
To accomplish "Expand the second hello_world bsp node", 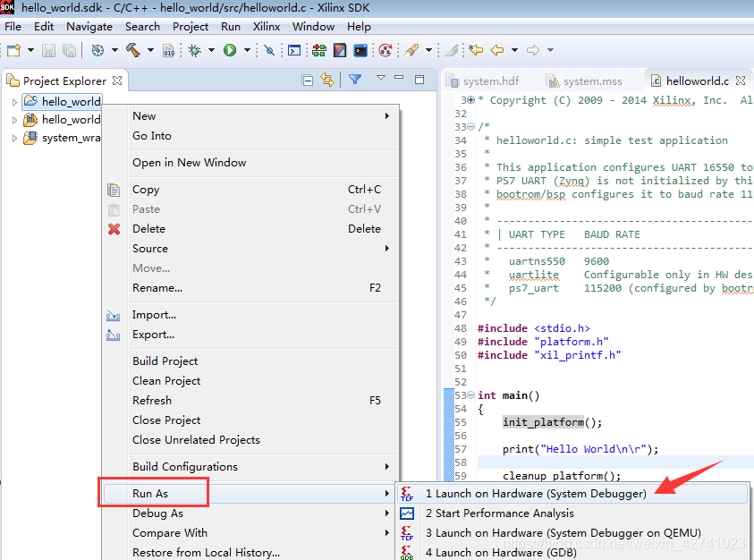I will click(x=14, y=120).
